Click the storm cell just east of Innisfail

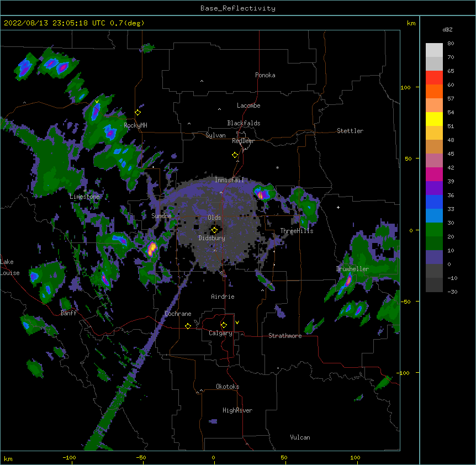coord(263,193)
